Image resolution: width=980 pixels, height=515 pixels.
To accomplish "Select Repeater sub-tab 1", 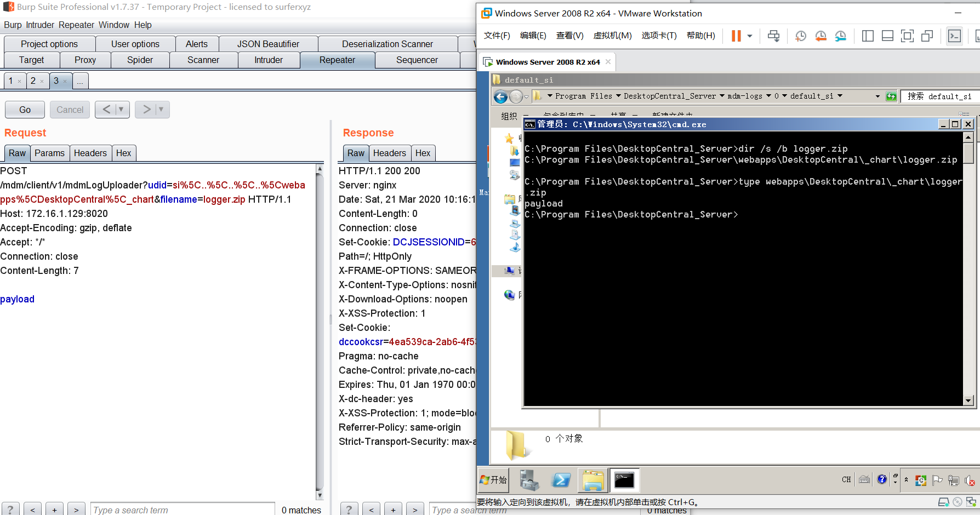I will [x=10, y=81].
